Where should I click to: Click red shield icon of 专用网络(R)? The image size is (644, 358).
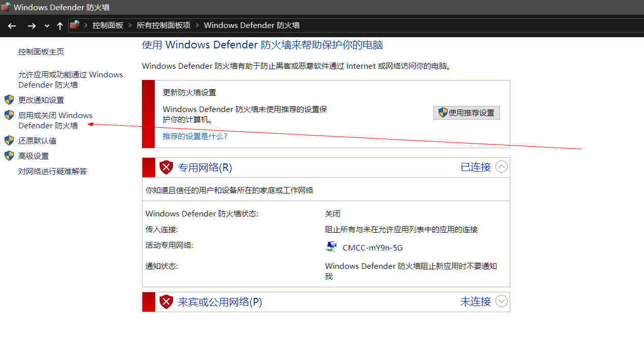(x=166, y=167)
